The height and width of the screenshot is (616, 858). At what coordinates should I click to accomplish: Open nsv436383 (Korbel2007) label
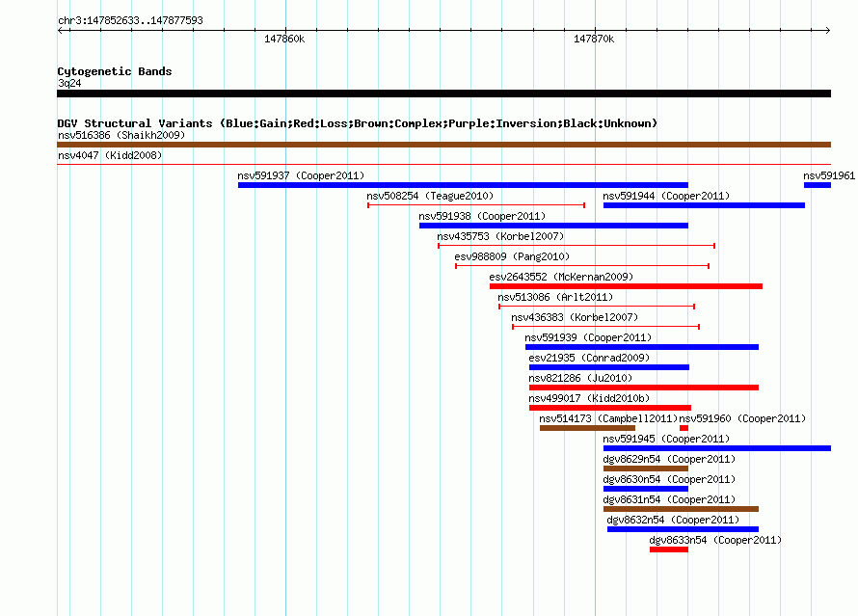pos(575,317)
